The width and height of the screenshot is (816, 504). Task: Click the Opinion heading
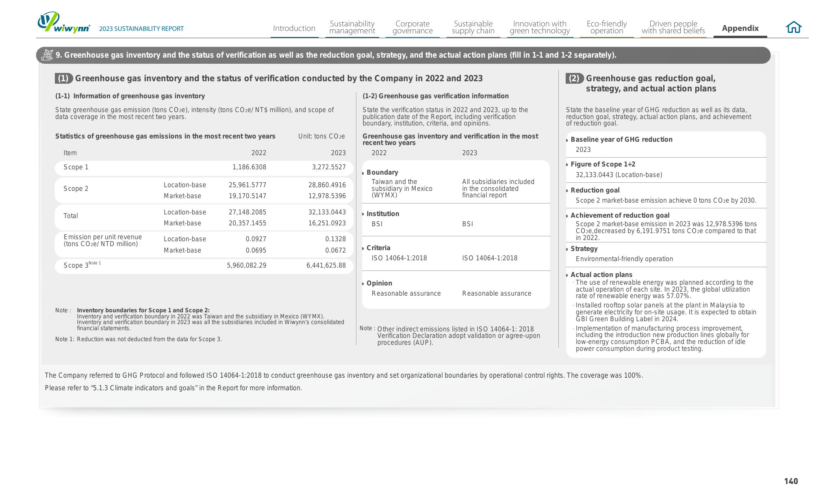pyautogui.click(x=379, y=283)
